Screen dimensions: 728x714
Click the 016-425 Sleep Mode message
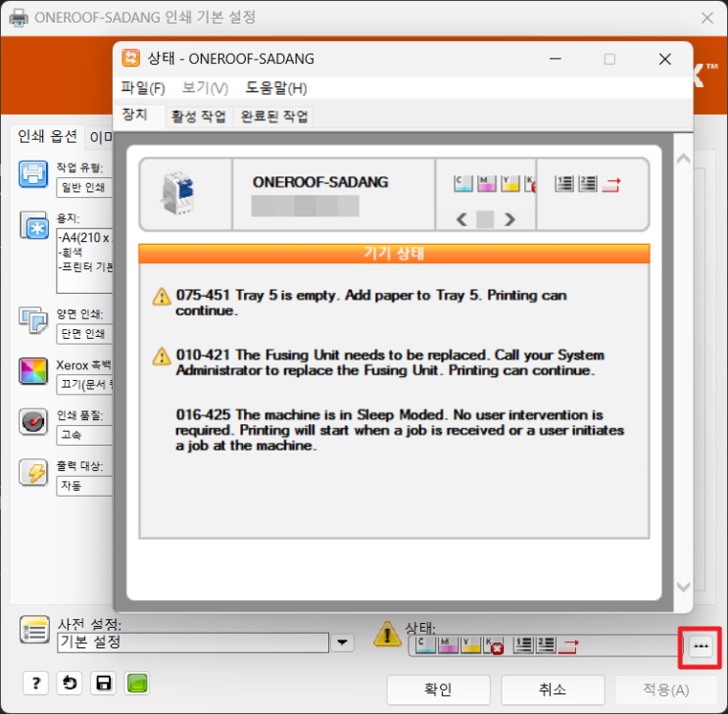point(400,430)
